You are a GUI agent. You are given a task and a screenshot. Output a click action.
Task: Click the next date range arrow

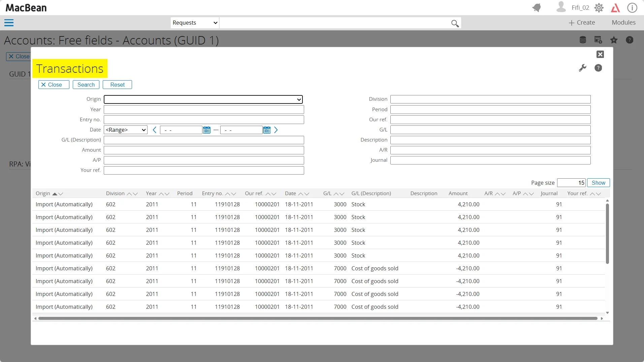[276, 130]
